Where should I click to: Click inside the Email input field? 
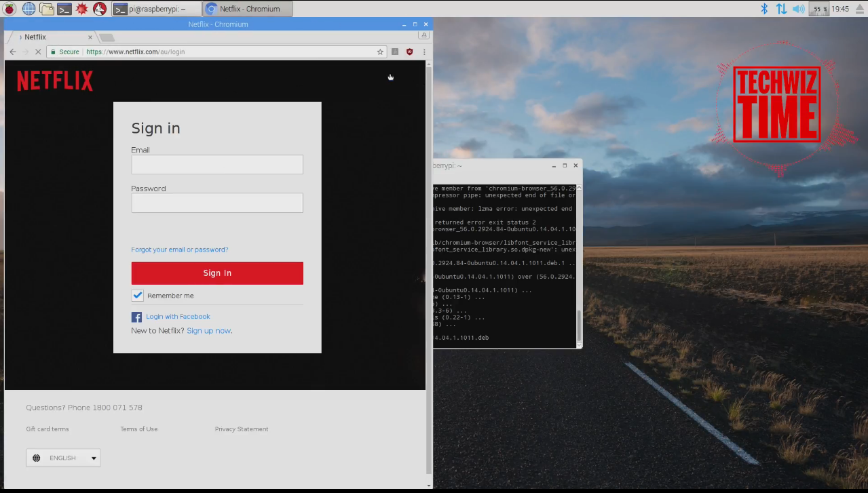216,164
